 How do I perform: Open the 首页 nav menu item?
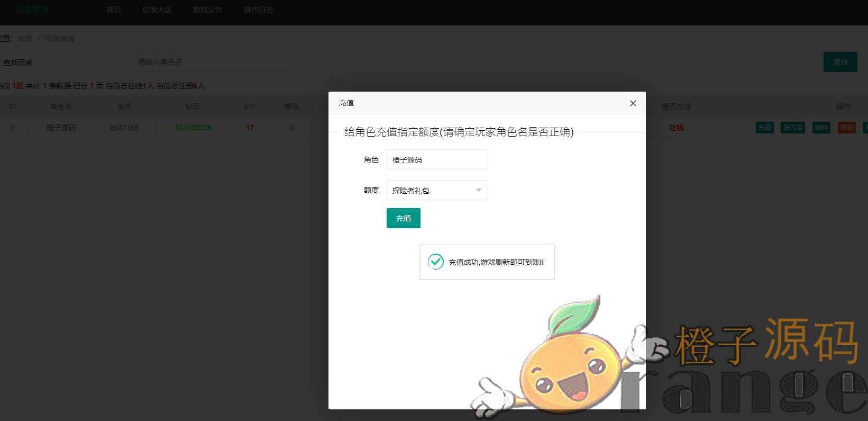click(114, 10)
